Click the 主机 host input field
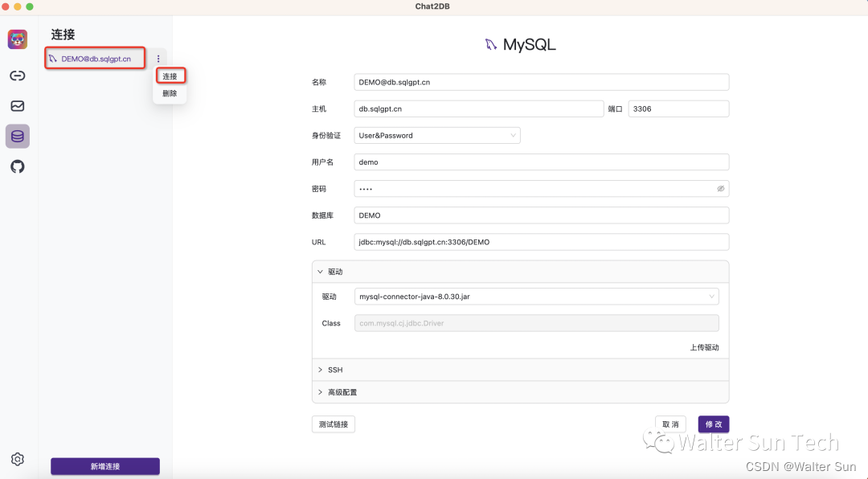 (479, 109)
